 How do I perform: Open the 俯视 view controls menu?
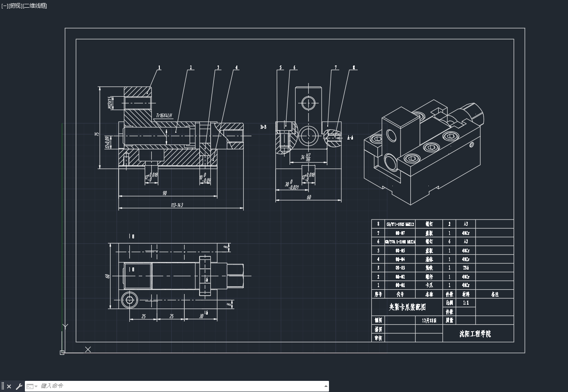(15, 6)
